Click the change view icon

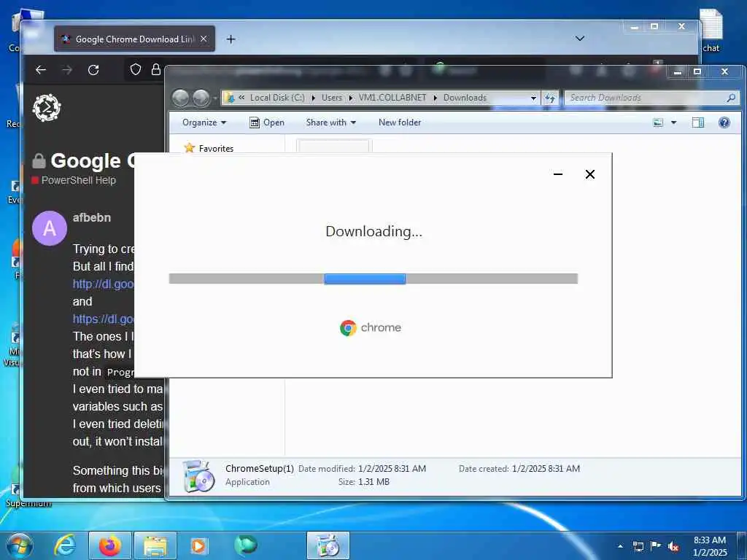coord(658,122)
